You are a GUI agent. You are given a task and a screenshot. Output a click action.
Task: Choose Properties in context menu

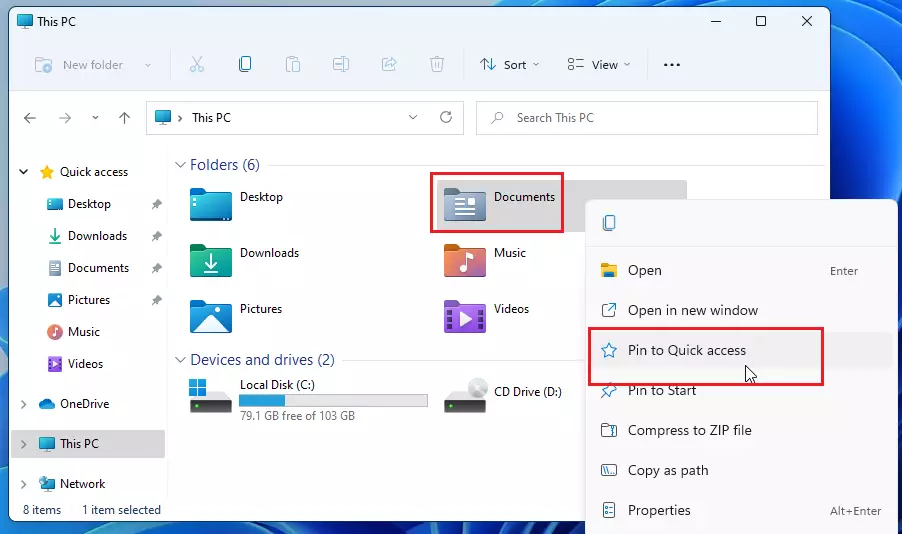tap(740, 510)
